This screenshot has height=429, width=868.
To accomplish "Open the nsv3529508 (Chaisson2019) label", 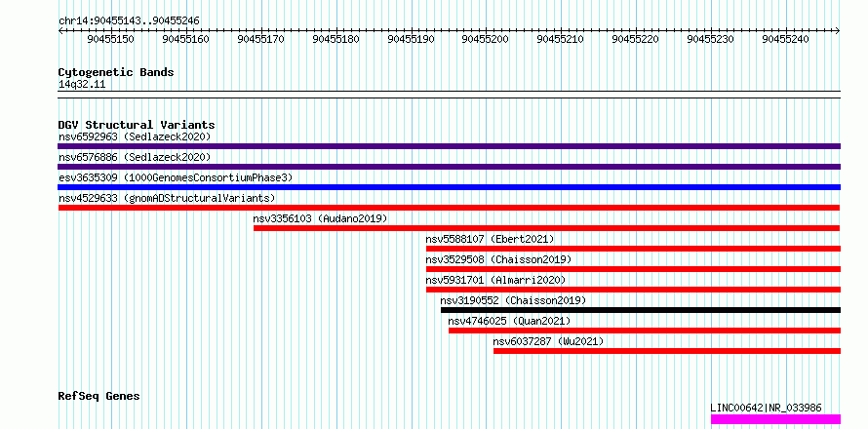I will click(498, 259).
